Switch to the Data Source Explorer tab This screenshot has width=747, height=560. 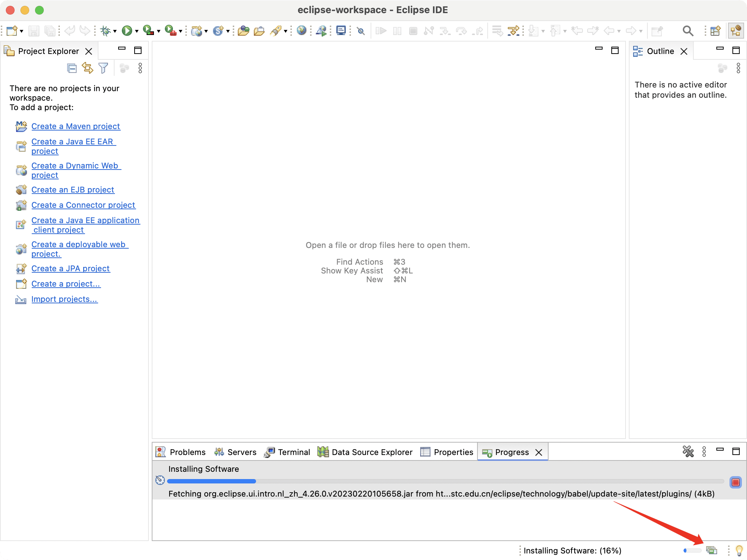click(x=365, y=452)
